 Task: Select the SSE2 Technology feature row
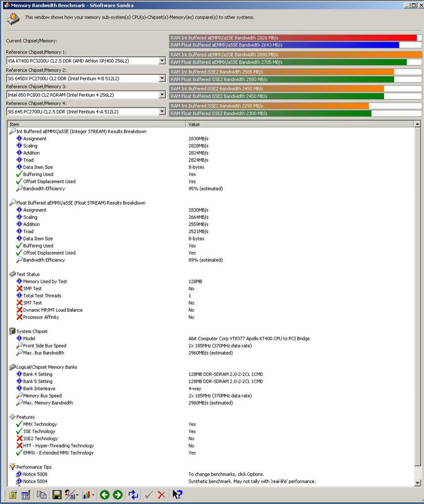pos(40,439)
